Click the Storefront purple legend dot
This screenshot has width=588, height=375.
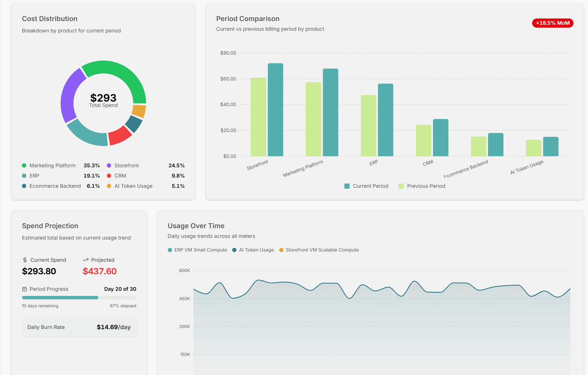coord(109,166)
